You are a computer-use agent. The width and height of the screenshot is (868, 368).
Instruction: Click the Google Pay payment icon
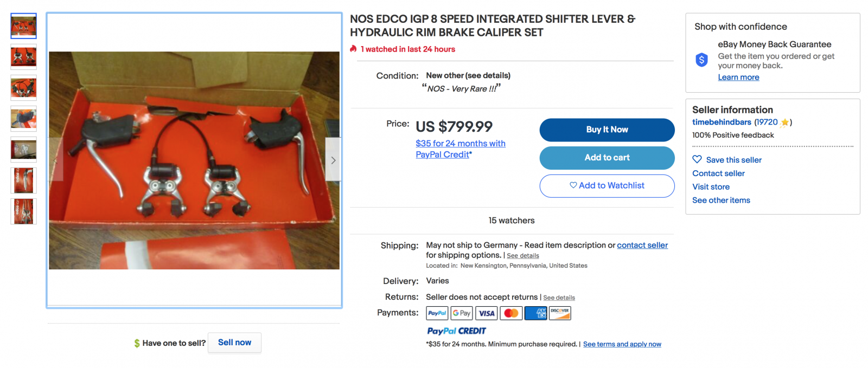(x=462, y=313)
